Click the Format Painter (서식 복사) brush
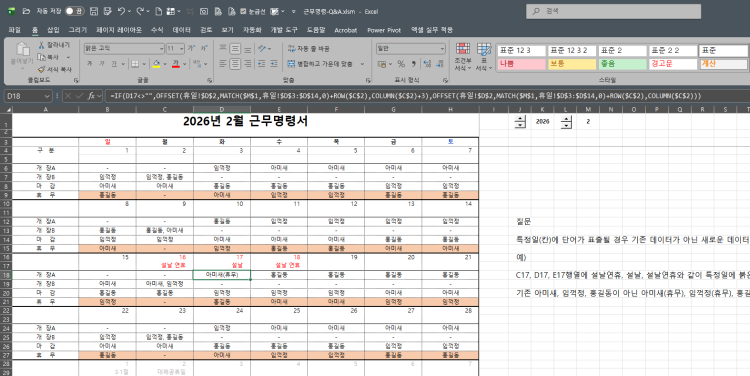Viewport: 750px width, 376px height. point(42,69)
